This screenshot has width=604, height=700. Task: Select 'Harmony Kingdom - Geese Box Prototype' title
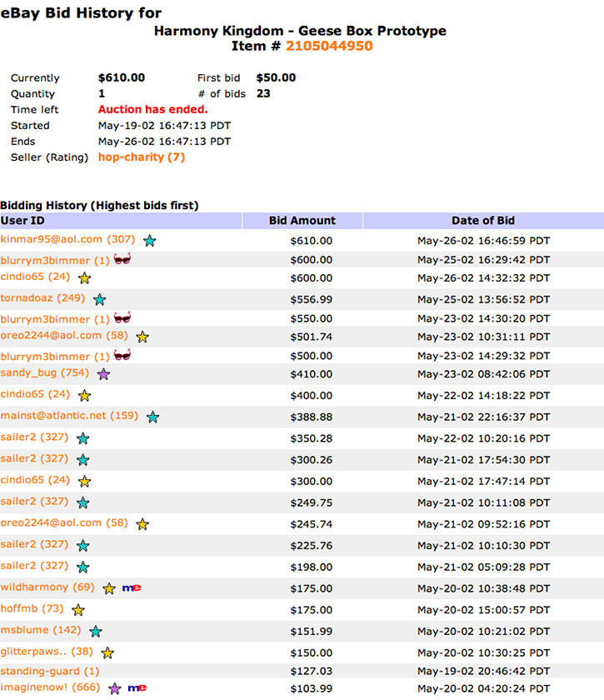pyautogui.click(x=300, y=31)
